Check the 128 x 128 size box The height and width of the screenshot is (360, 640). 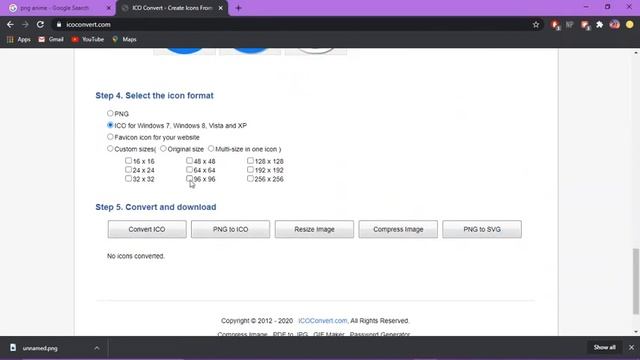[x=250, y=160]
